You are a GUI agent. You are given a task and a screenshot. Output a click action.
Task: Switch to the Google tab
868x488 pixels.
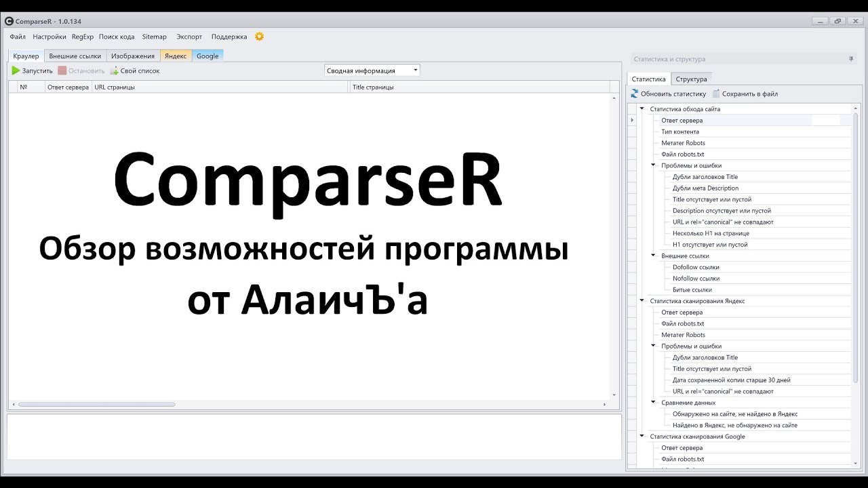click(208, 56)
